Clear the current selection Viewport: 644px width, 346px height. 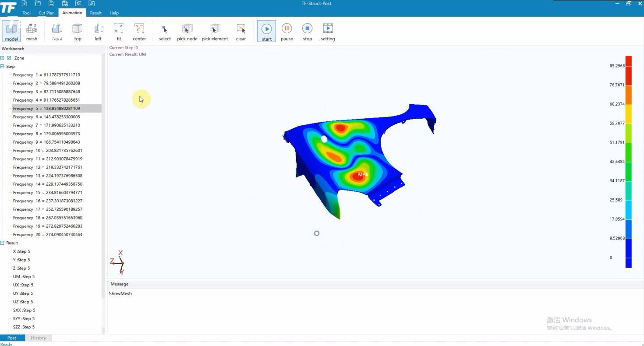[x=241, y=32]
